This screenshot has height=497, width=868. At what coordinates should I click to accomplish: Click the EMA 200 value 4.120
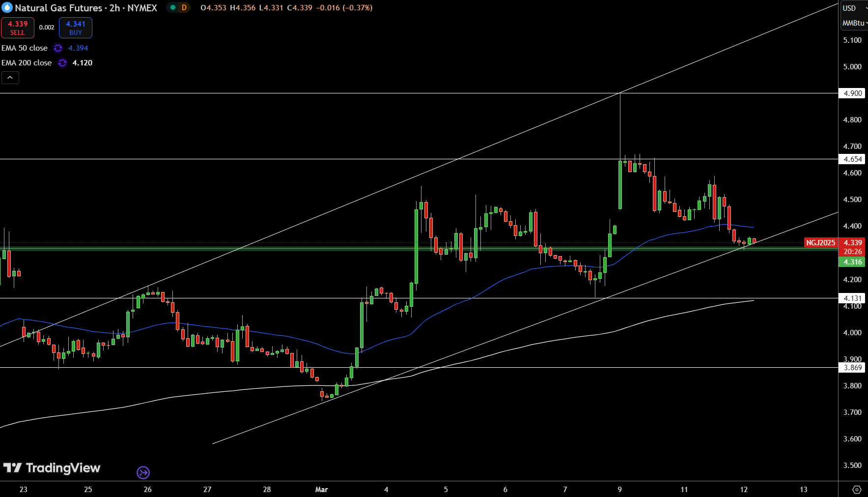[83, 63]
